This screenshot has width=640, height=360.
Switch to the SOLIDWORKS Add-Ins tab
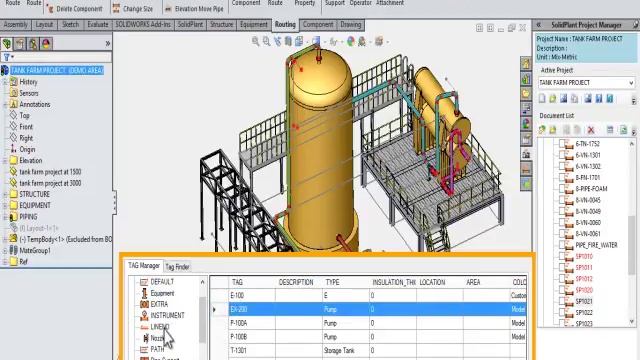(x=143, y=24)
